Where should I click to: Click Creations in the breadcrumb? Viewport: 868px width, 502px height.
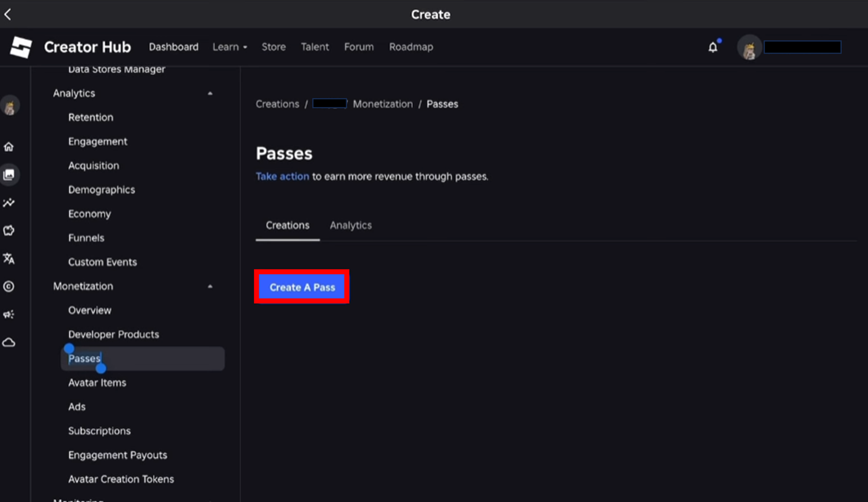(277, 104)
